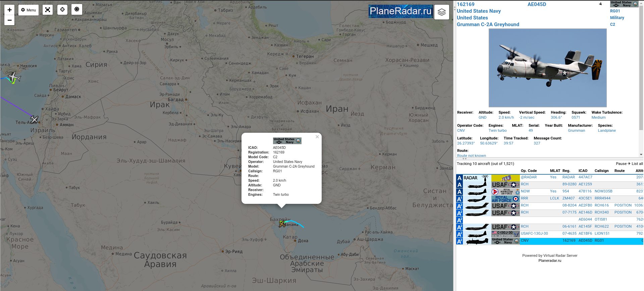
Task: Open the map layers selector
Action: click(441, 12)
